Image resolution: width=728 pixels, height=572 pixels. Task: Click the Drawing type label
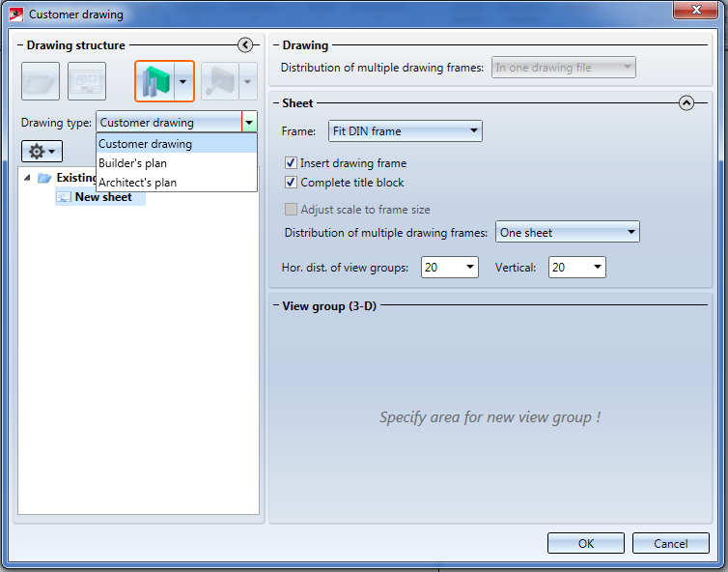pos(56,123)
